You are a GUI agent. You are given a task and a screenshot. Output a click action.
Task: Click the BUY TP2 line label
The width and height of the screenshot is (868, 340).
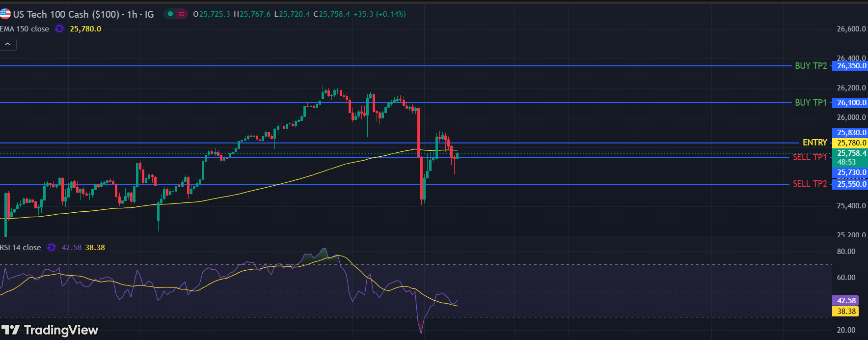811,66
